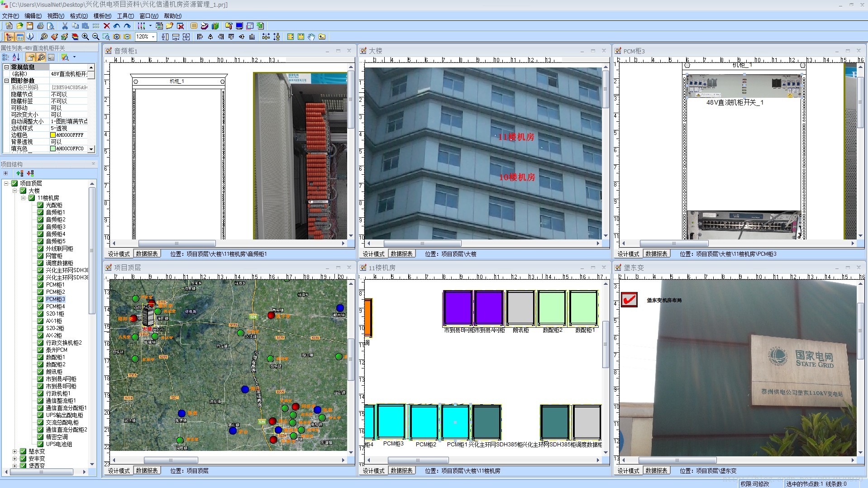This screenshot has width=868, height=488.
Task: Click the stacked books library icon
Action: point(215,26)
